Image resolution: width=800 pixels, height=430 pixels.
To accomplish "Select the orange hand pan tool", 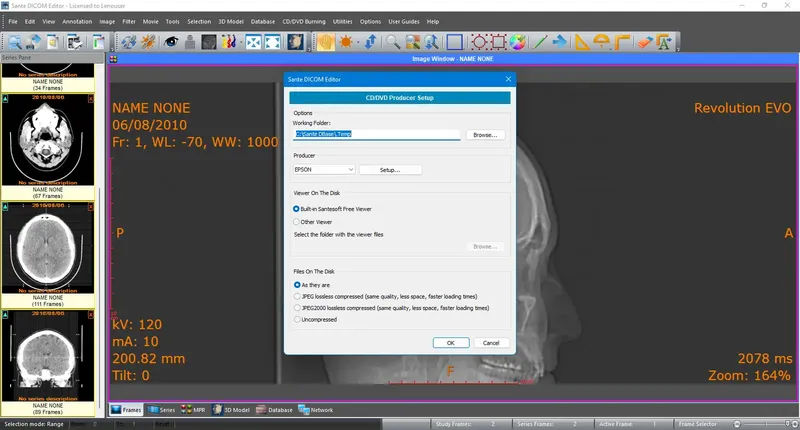I will click(326, 42).
